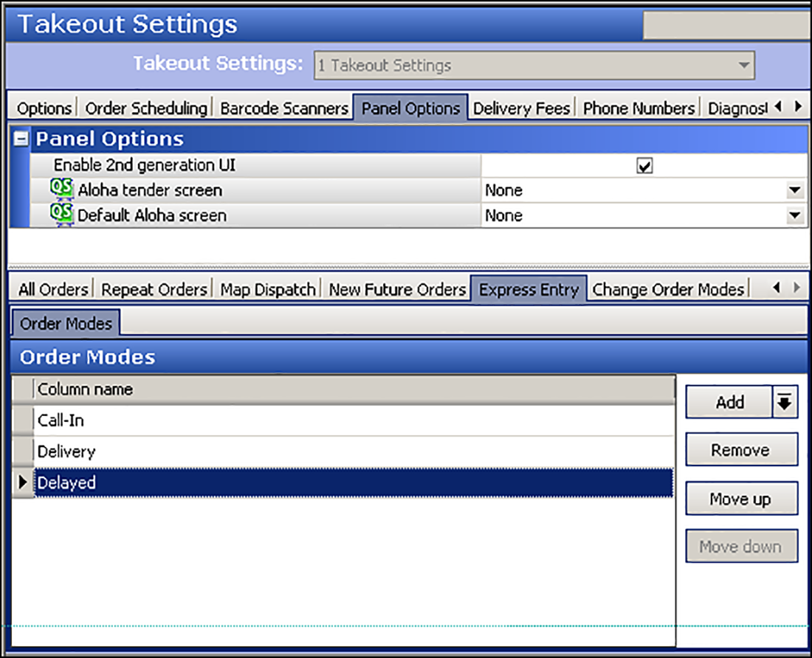Viewport: 812px width, 658px height.
Task: Open the Default Aloha screen dropdown
Action: click(795, 215)
